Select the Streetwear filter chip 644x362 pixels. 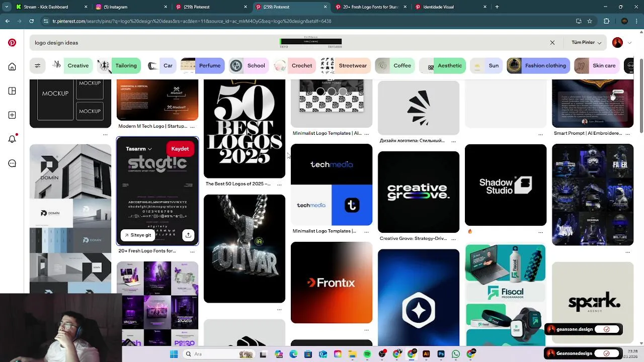pyautogui.click(x=345, y=66)
